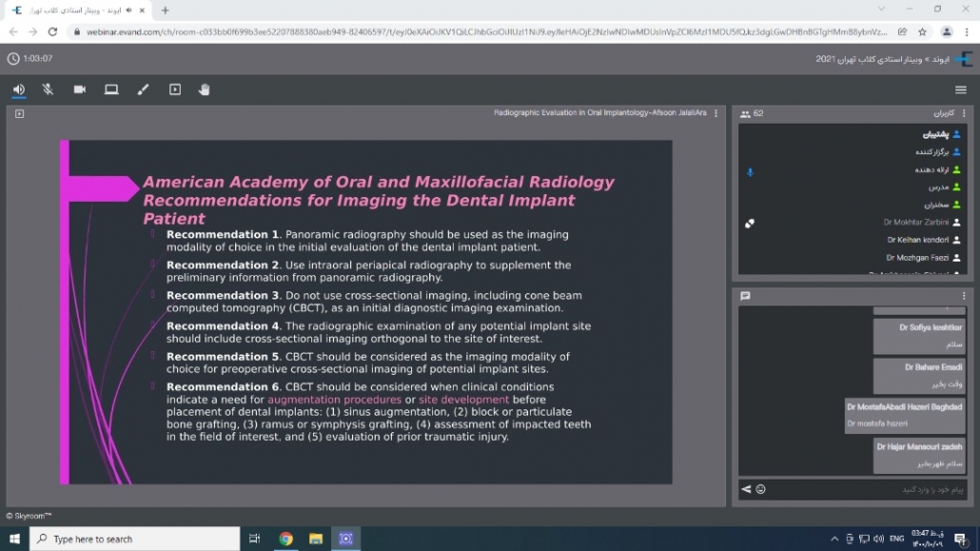
Task: Click the chat message from Dr Bahare Emadi
Action: click(x=919, y=375)
